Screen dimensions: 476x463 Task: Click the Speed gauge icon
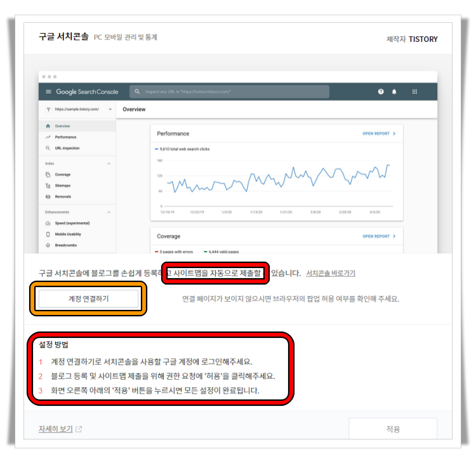tap(48, 224)
